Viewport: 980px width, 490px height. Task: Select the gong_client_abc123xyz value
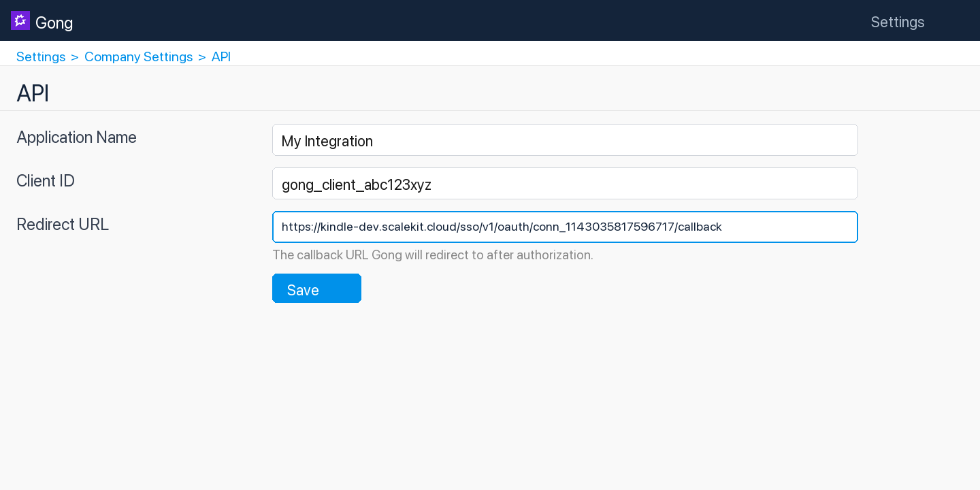click(x=357, y=184)
